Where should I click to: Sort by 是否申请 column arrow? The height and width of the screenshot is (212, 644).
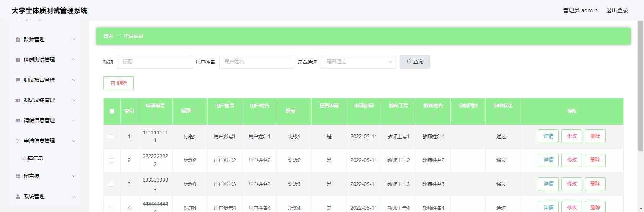329,115
